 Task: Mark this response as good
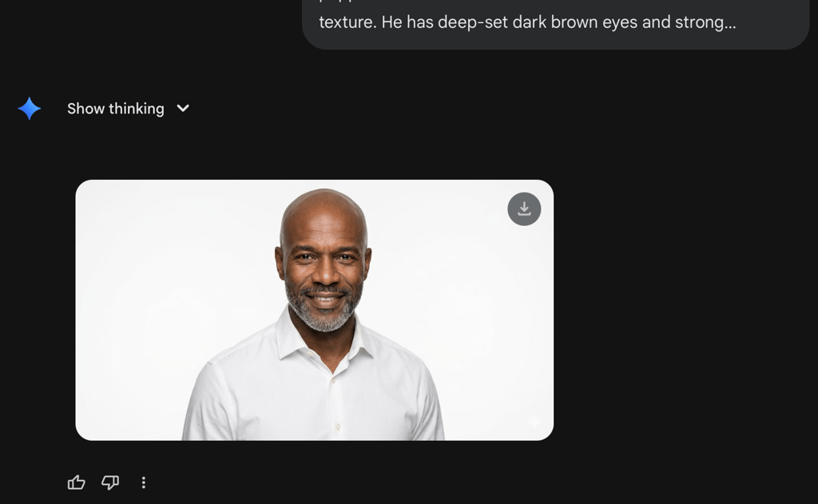click(76, 482)
